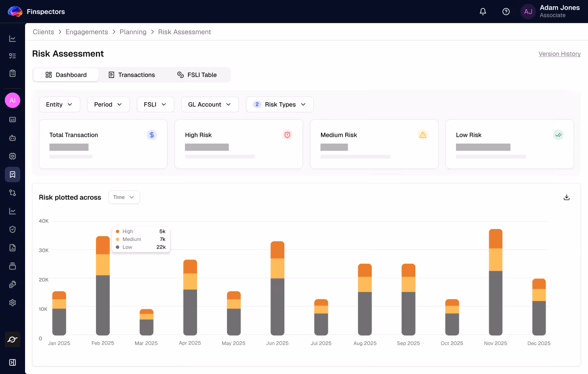The image size is (588, 374).
Task: Click the red shield icon on High Risk card
Action: (x=287, y=135)
